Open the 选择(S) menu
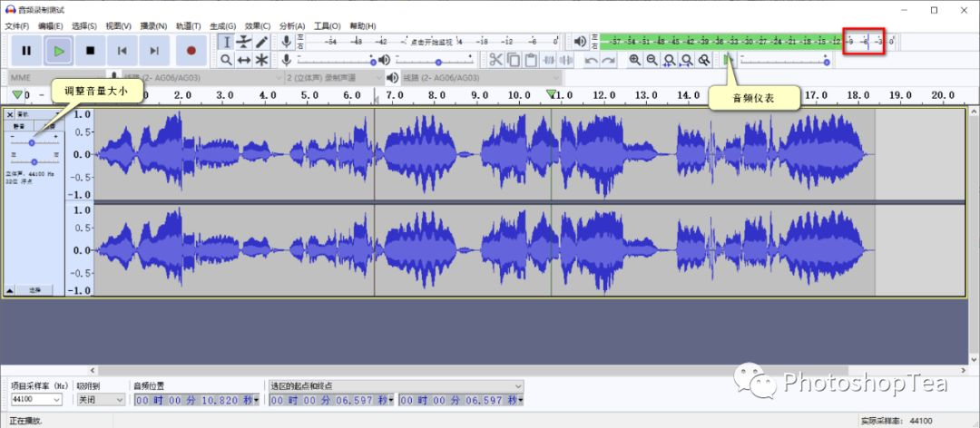 coord(83,26)
